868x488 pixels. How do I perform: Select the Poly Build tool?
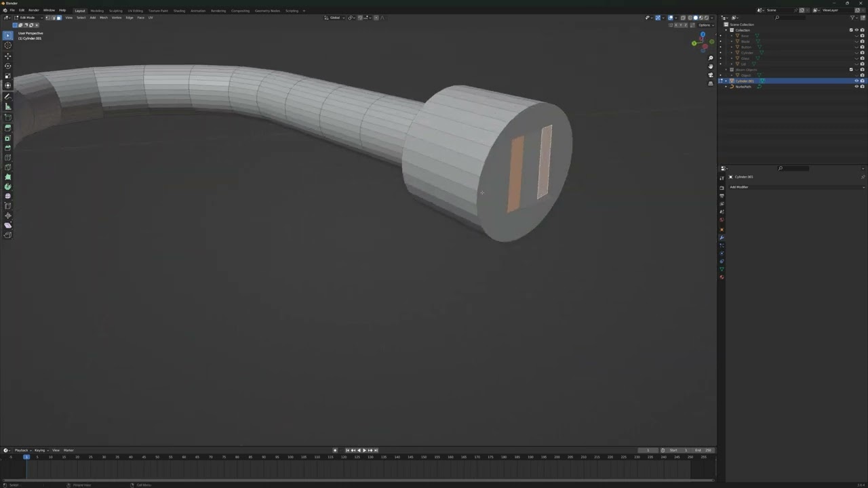pyautogui.click(x=8, y=177)
